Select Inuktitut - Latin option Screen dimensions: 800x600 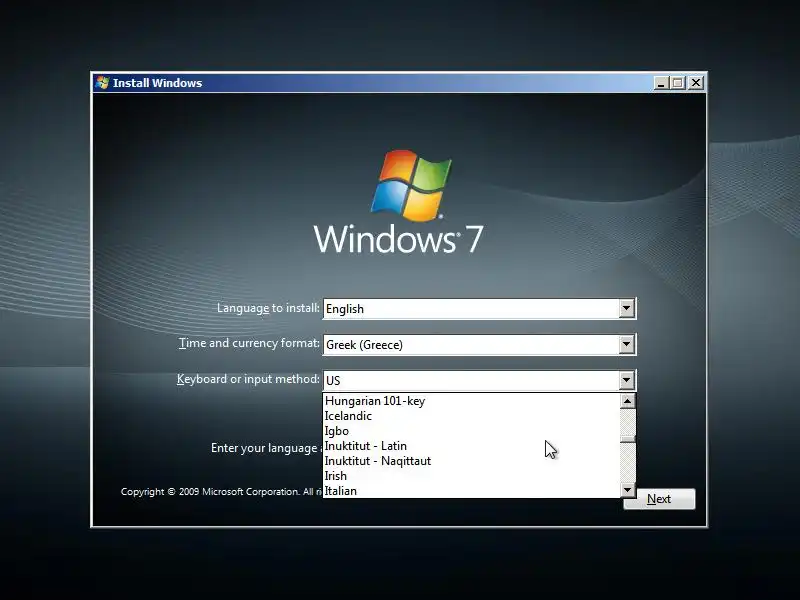tap(471, 446)
